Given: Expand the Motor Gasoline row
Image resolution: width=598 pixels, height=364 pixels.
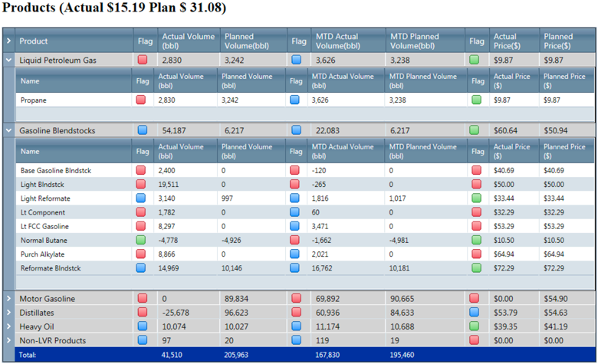Looking at the screenshot, I should [8, 298].
